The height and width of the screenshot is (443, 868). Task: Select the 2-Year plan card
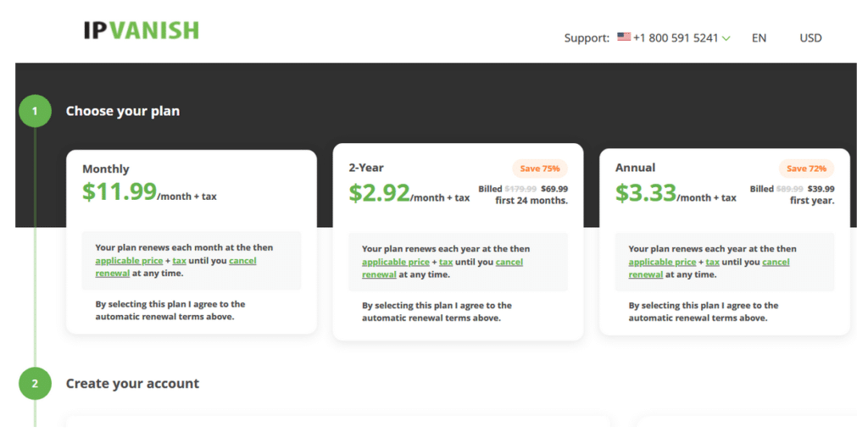(x=458, y=241)
